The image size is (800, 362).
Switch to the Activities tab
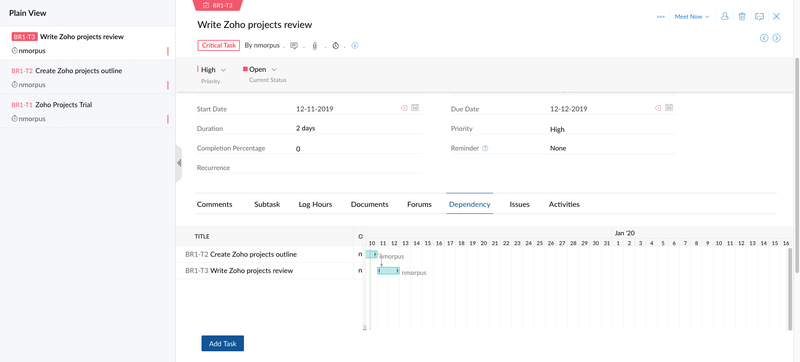[564, 204]
